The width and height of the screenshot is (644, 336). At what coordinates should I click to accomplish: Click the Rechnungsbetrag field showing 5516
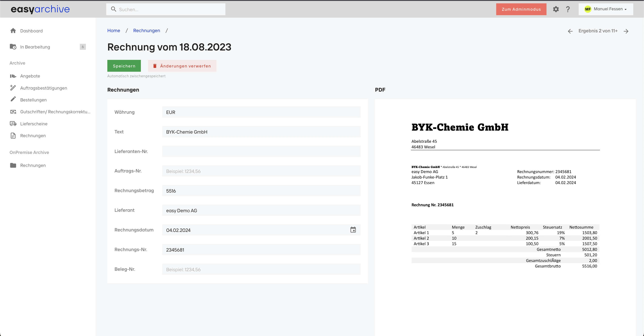(x=261, y=191)
